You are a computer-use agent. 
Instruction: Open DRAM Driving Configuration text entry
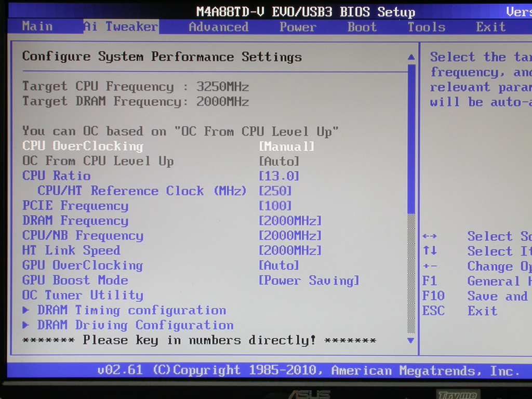click(136, 325)
